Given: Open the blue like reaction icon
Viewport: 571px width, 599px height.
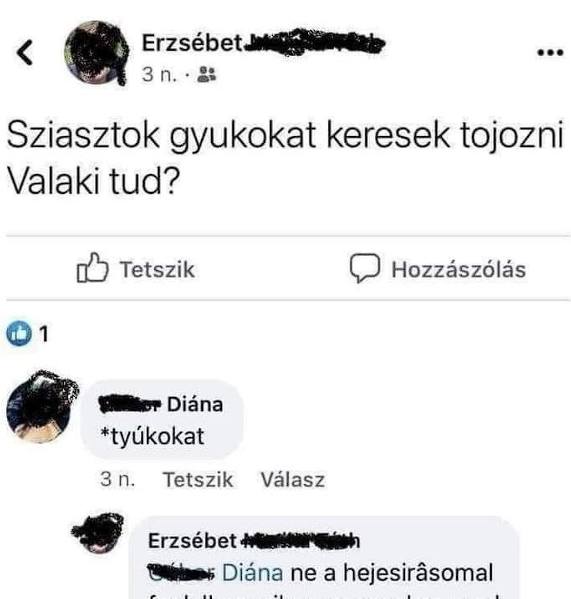Looking at the screenshot, I should (19, 333).
